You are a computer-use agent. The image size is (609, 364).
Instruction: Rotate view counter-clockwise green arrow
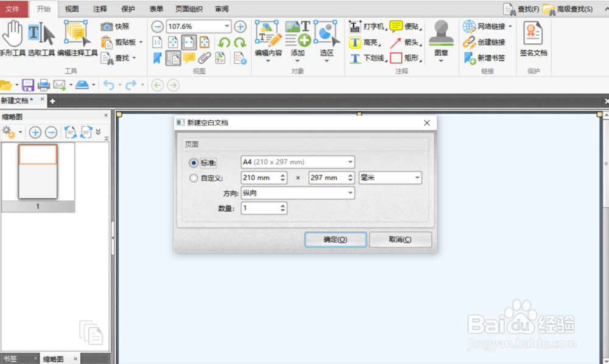(224, 42)
